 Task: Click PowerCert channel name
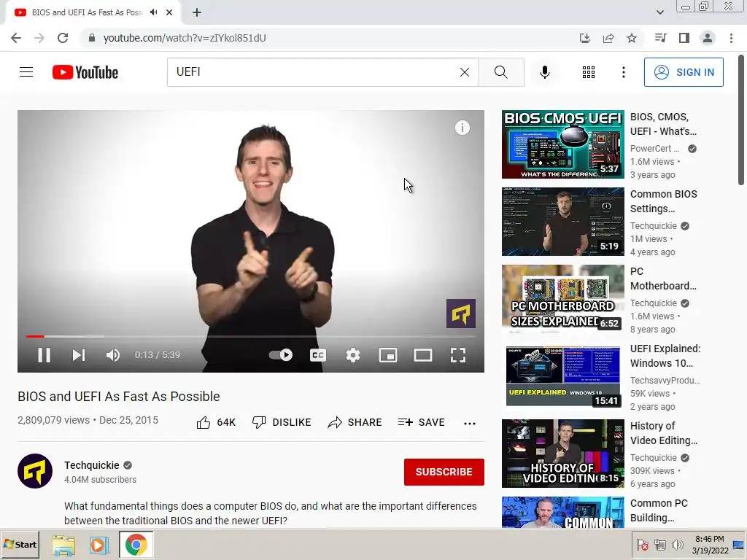(654, 149)
